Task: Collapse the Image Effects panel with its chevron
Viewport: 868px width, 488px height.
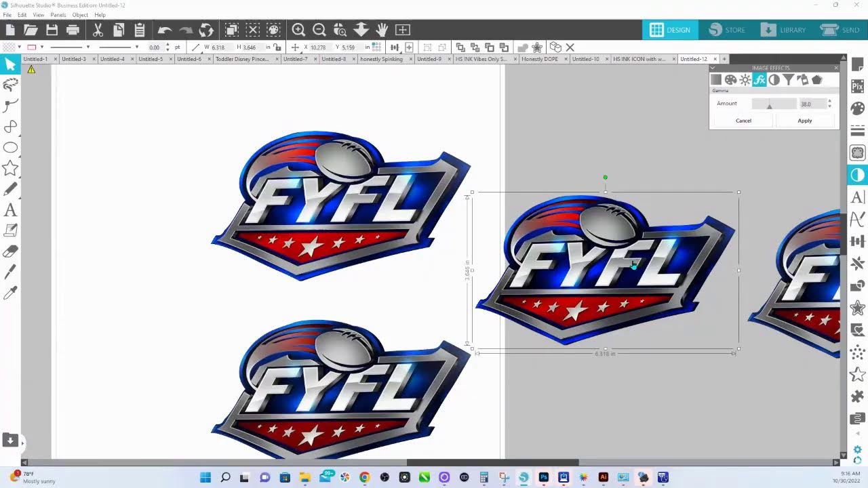Action: 713,68
